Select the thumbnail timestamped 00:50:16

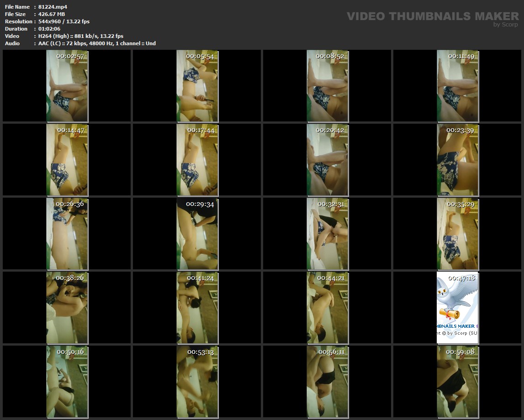67,381
